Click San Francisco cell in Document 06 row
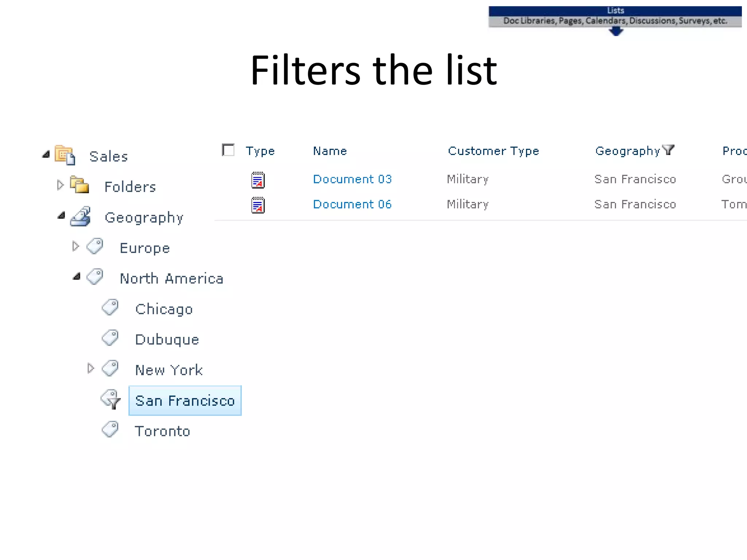Image resolution: width=747 pixels, height=560 pixels. pos(635,204)
